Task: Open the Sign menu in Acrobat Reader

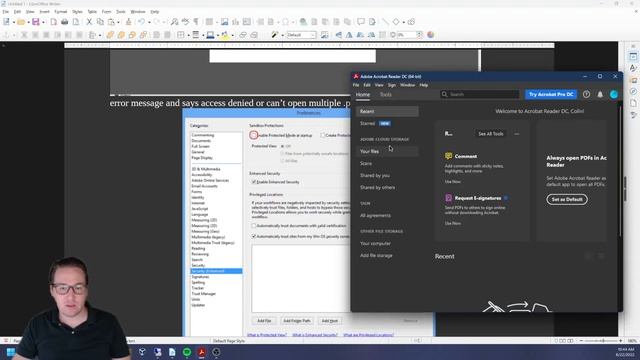Action: (392, 85)
